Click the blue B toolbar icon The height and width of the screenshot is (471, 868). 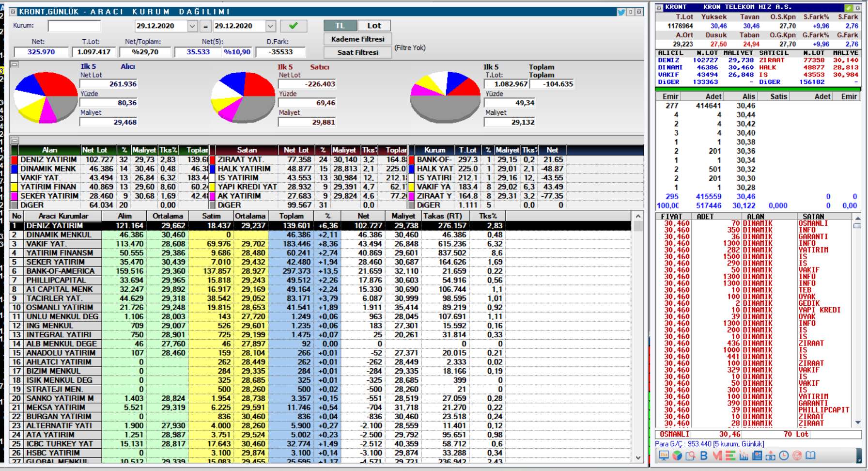pos(704,455)
